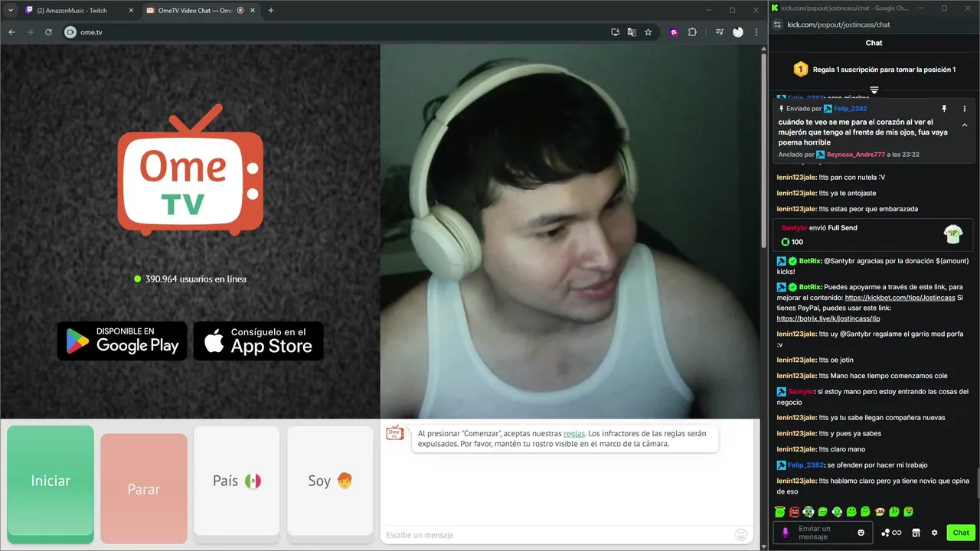Screen dimensions: 980x551
Task: Open the pinned message three-dot options
Action: (x=965, y=109)
